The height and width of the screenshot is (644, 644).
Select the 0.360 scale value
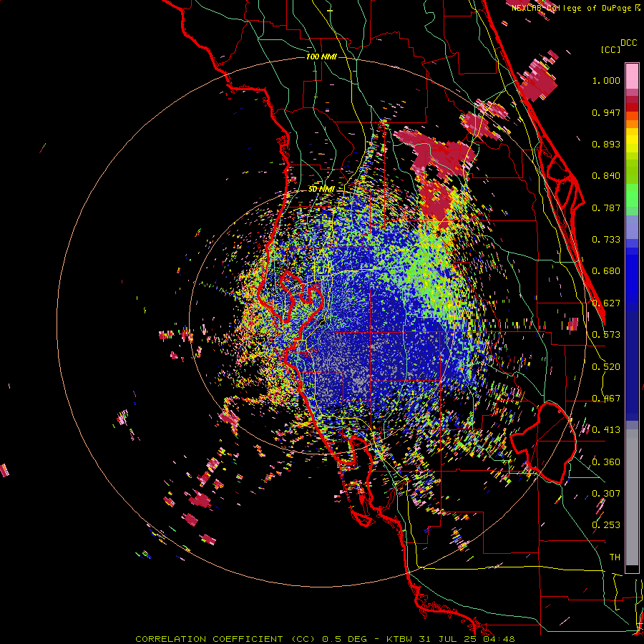point(606,462)
